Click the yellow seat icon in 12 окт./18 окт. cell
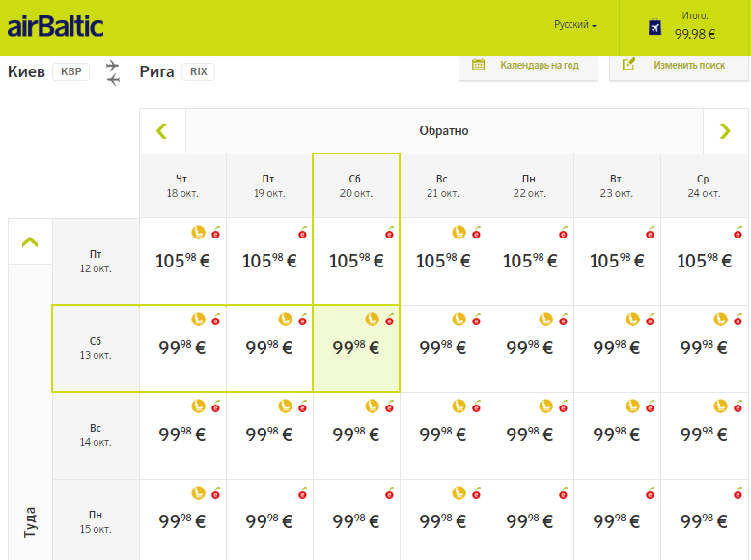 (x=198, y=232)
